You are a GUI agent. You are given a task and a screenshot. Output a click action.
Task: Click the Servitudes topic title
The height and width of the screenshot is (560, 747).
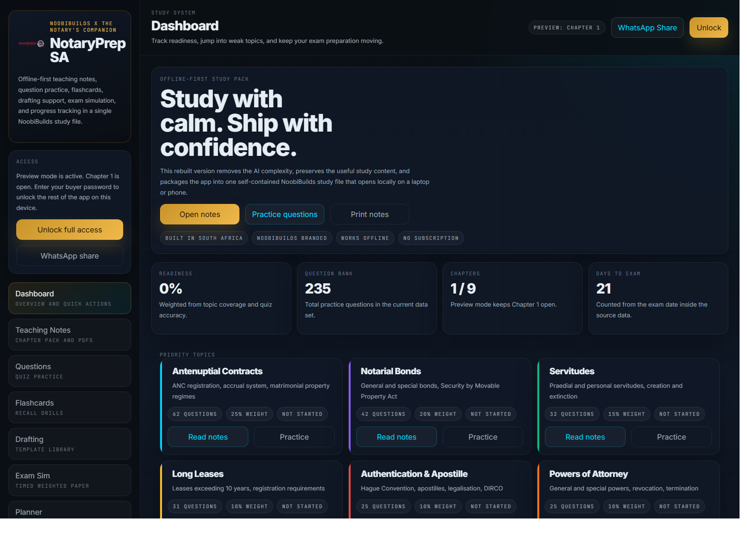[x=572, y=371]
